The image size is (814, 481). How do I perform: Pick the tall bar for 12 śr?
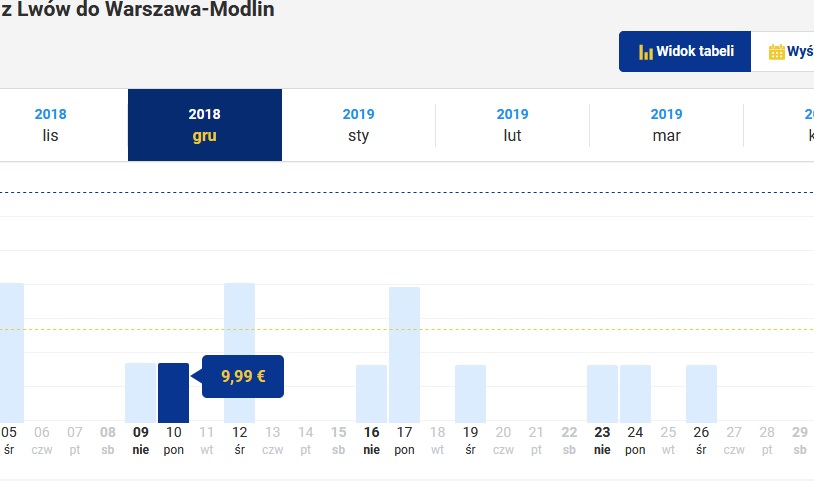[x=239, y=353]
